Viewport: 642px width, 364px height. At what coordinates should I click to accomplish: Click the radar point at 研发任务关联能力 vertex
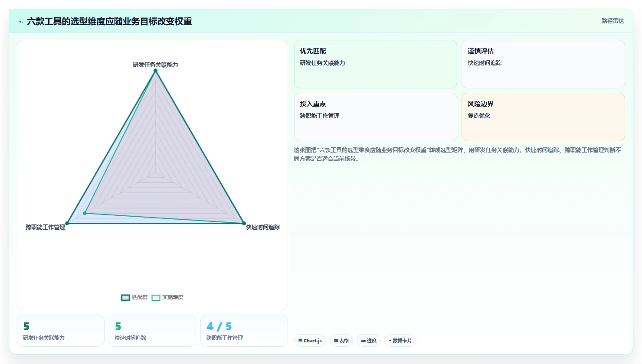[155, 71]
